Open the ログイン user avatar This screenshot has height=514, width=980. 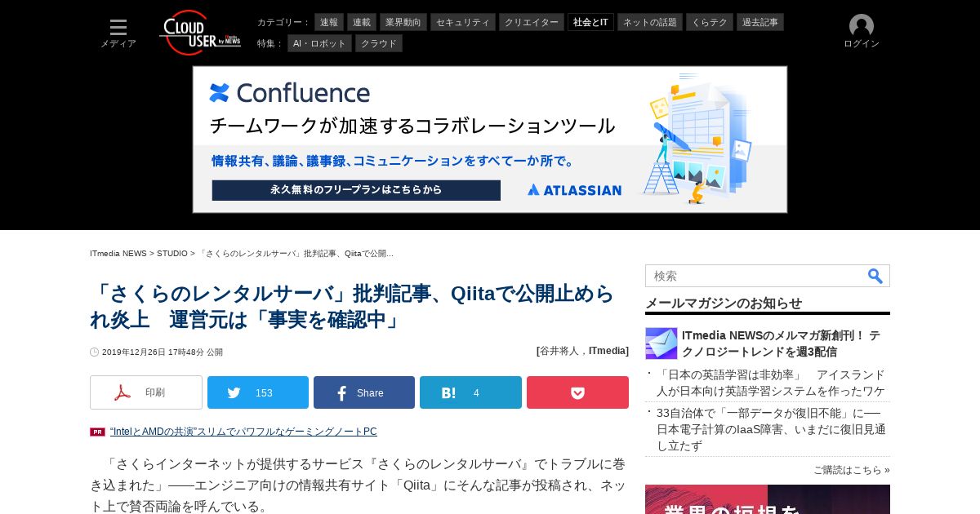click(862, 32)
